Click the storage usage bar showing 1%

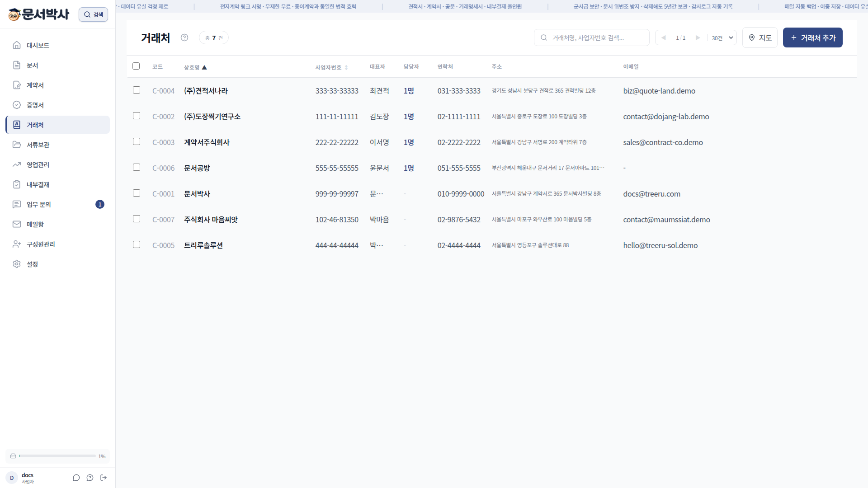[x=57, y=456]
